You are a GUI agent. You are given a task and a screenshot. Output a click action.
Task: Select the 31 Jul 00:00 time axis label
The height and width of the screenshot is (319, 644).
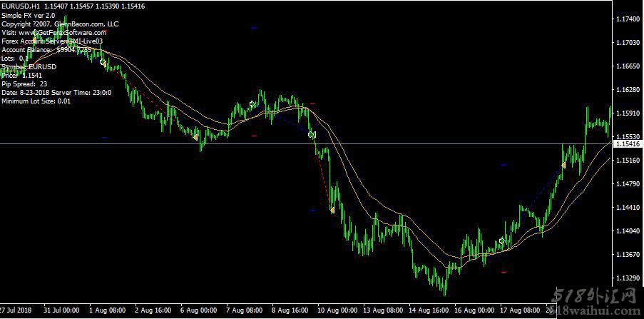pyautogui.click(x=61, y=311)
